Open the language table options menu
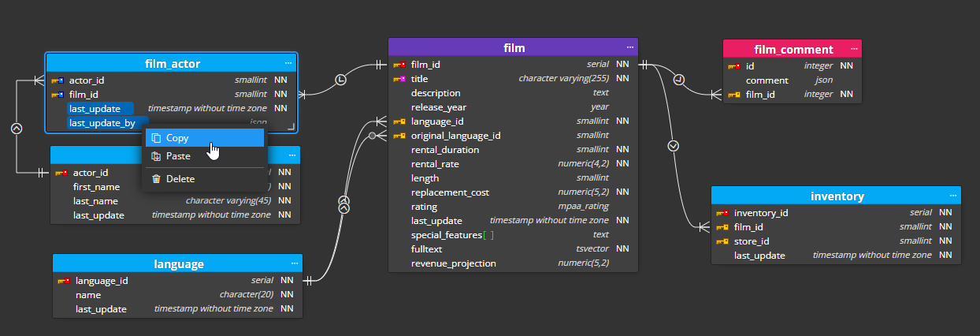 (x=295, y=263)
